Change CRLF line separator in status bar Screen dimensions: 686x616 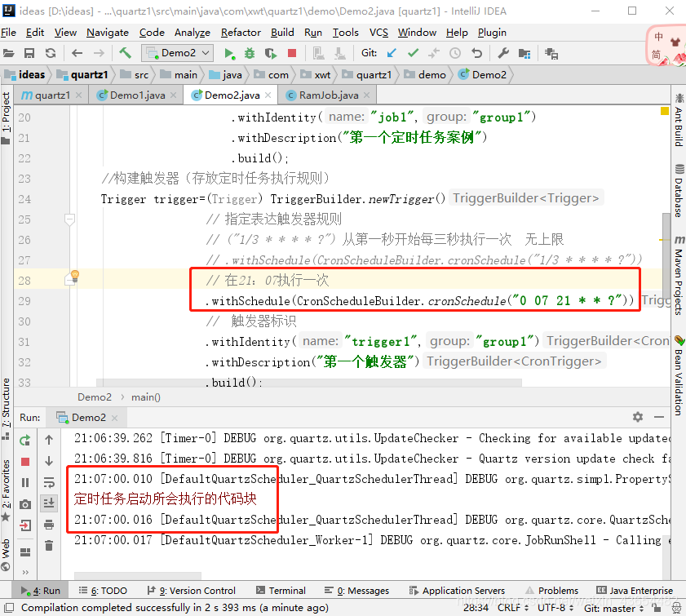[x=513, y=608]
